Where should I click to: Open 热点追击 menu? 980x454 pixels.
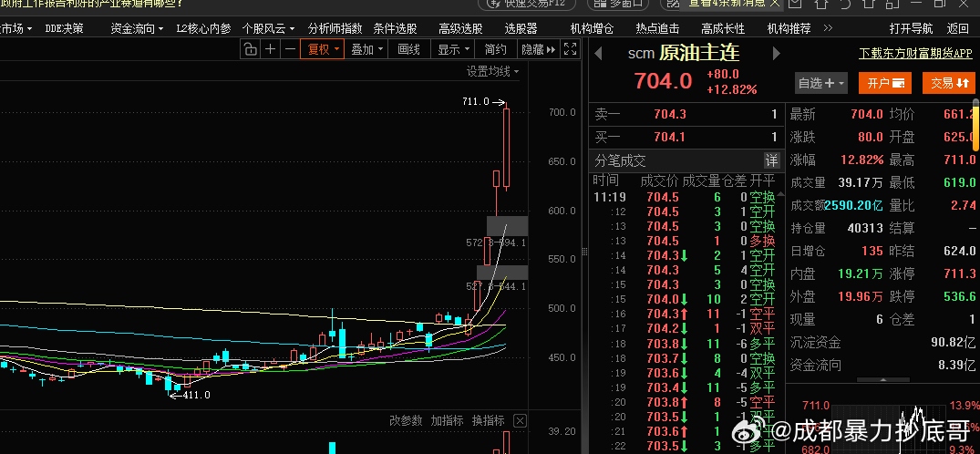[657, 28]
